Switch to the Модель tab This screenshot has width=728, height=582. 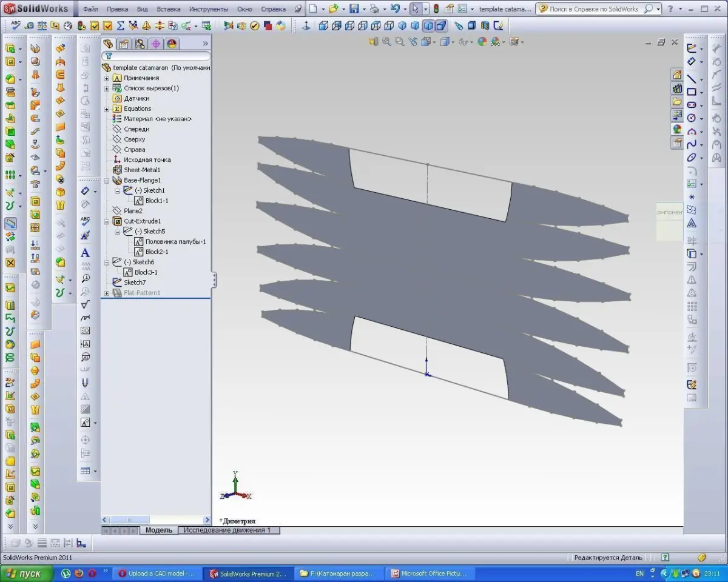click(158, 530)
